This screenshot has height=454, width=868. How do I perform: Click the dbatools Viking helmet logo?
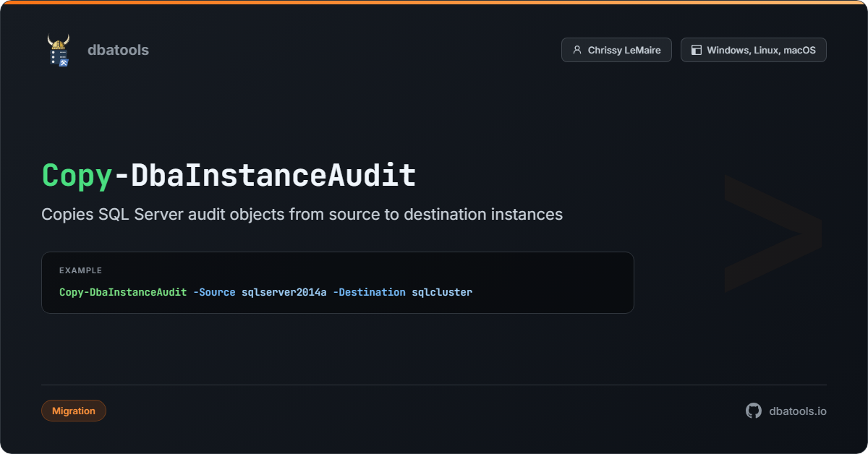(x=59, y=50)
